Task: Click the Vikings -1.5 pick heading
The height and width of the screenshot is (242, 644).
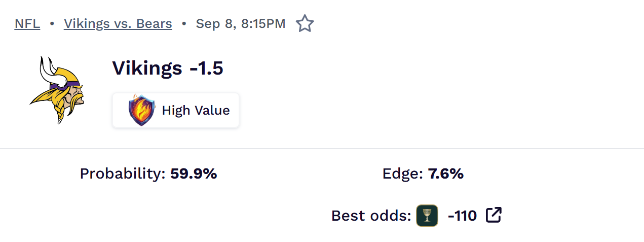Action: [x=168, y=68]
